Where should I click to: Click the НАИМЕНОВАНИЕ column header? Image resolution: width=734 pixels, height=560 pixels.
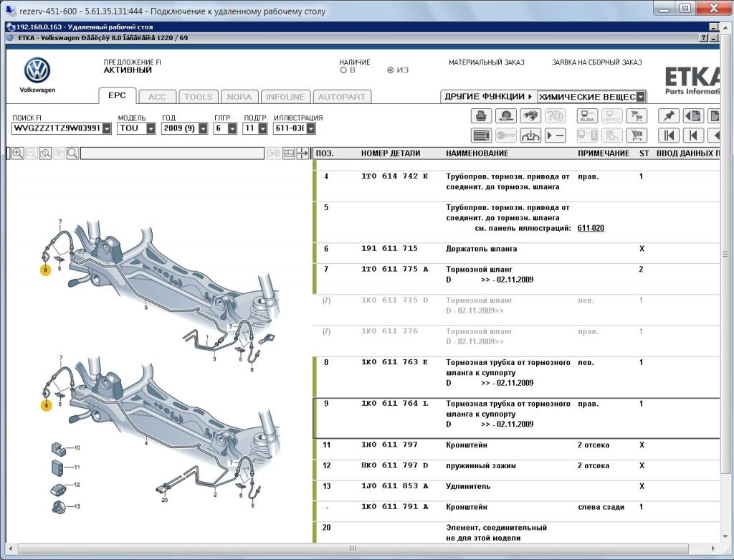click(x=477, y=153)
